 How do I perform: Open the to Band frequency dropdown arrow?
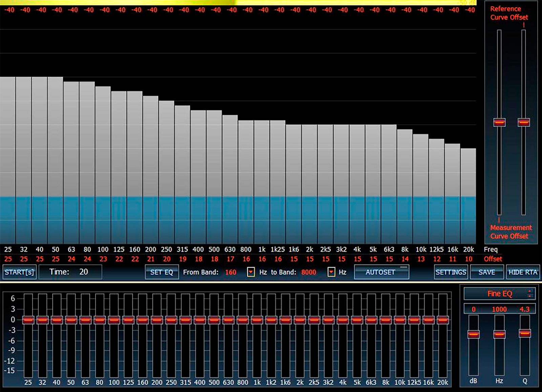(331, 272)
